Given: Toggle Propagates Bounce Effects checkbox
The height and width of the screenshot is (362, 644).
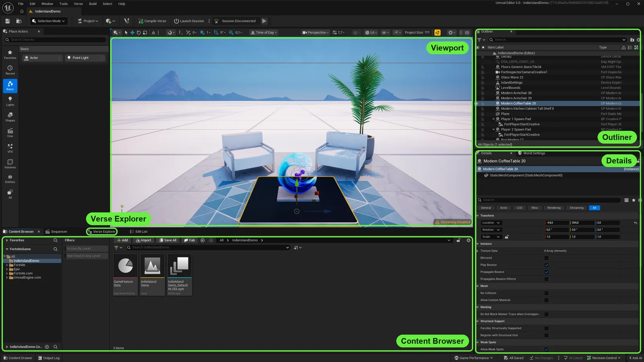Looking at the screenshot, I should tap(546, 279).
